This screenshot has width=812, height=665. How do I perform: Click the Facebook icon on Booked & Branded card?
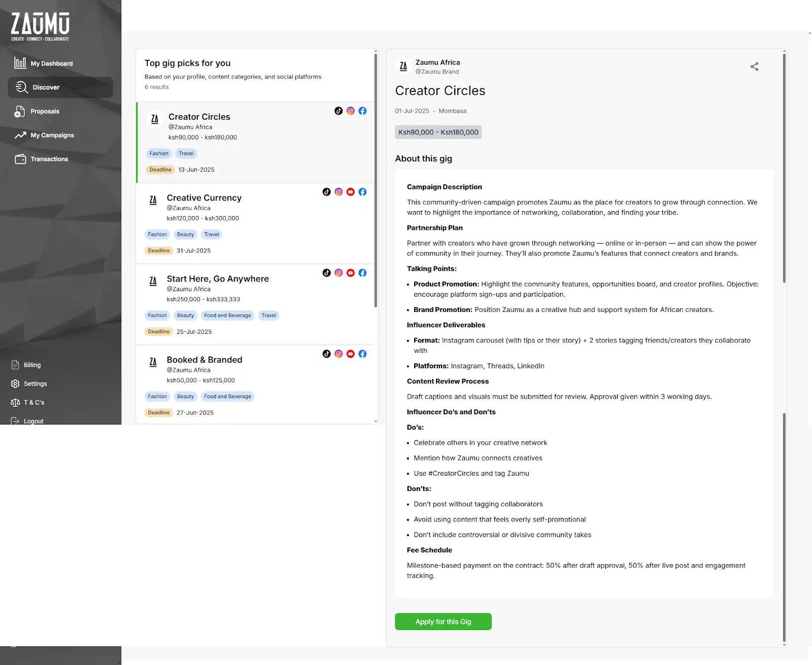pos(362,354)
